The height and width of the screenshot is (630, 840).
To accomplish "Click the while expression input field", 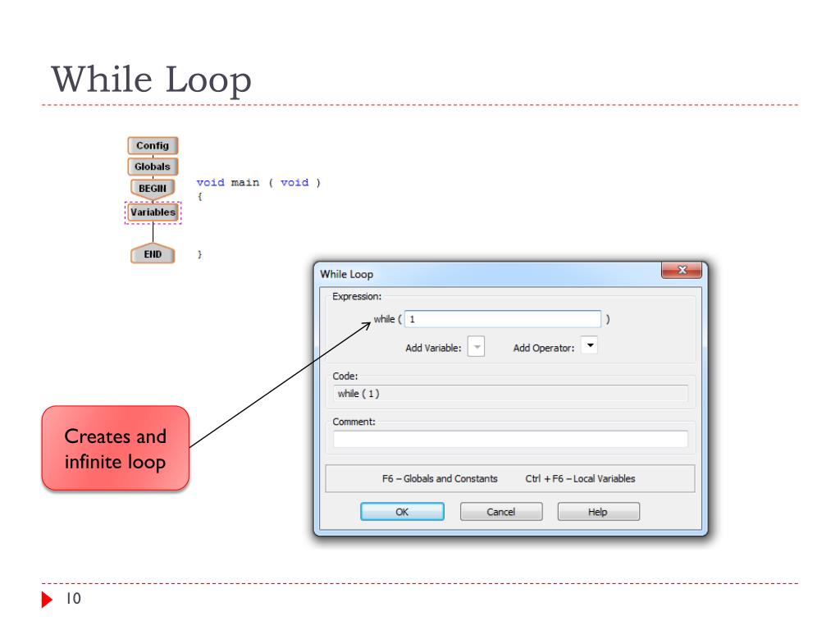I will coord(503,319).
